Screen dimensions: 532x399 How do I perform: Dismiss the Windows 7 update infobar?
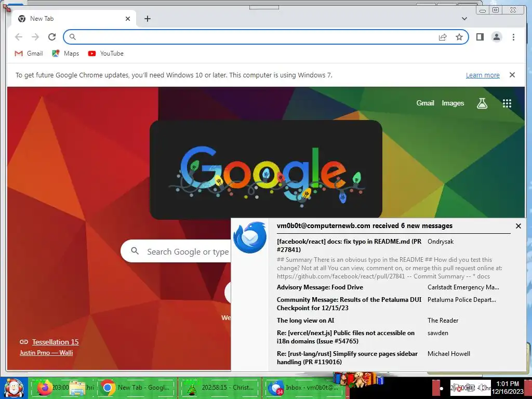(512, 75)
